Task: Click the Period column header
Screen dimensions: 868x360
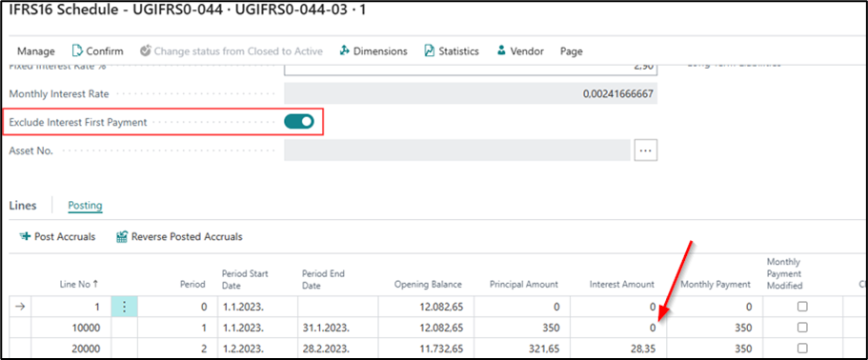Action: click(x=193, y=284)
